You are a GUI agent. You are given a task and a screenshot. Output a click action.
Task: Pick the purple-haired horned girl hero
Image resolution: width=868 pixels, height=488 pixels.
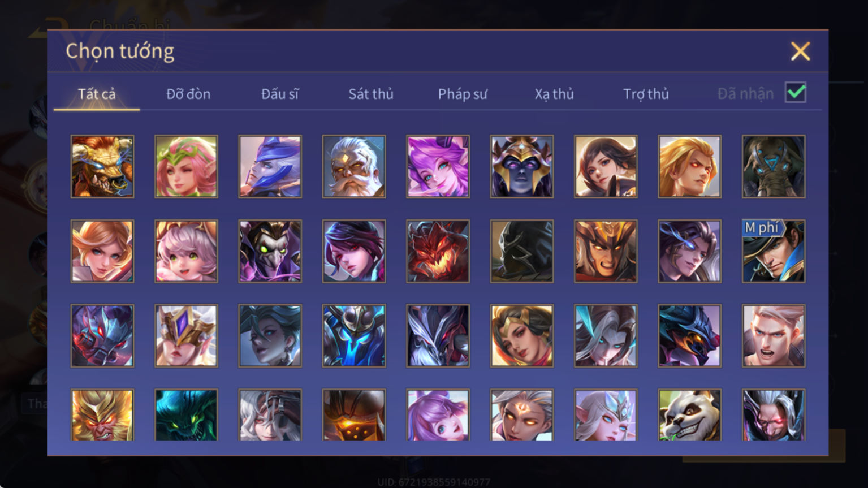tap(438, 166)
